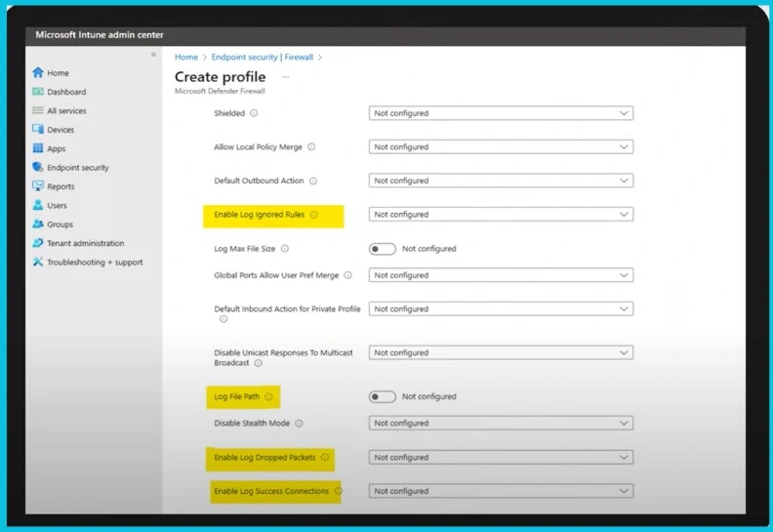The height and width of the screenshot is (532, 773).
Task: Click the Reports icon in the sidebar
Action: coord(38,185)
